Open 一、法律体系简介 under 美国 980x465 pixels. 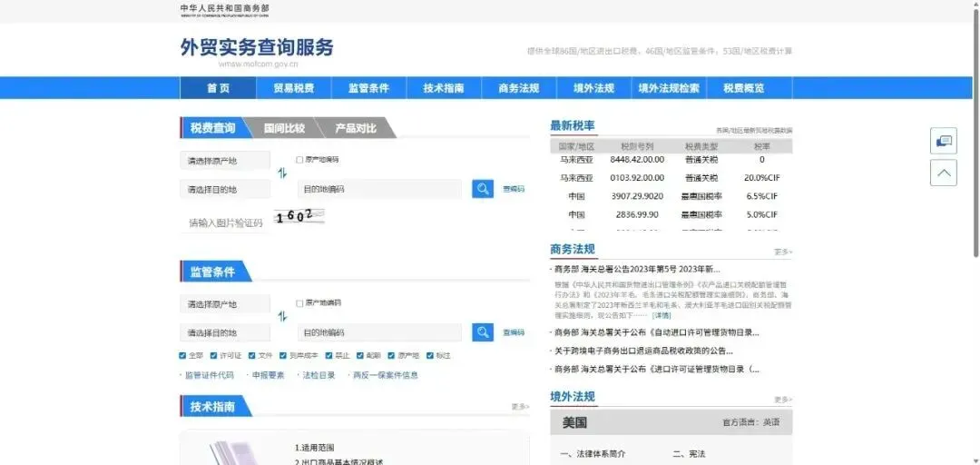[593, 454]
